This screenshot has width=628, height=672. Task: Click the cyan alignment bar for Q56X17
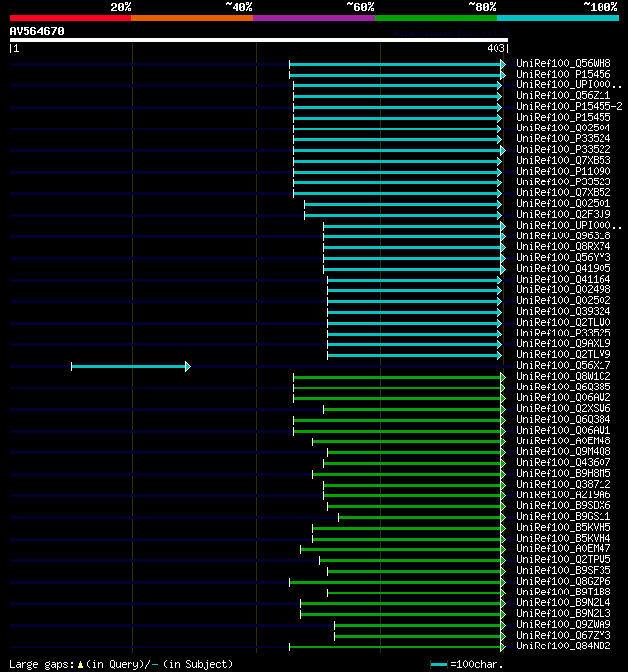pos(129,367)
